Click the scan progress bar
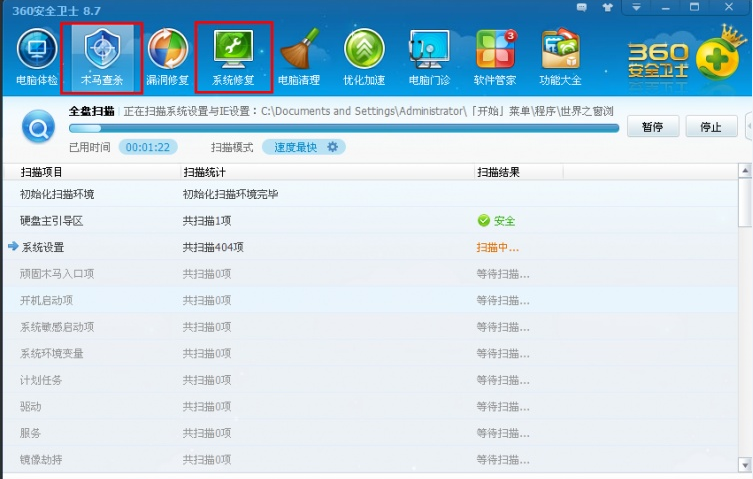The width and height of the screenshot is (753, 479). (344, 128)
